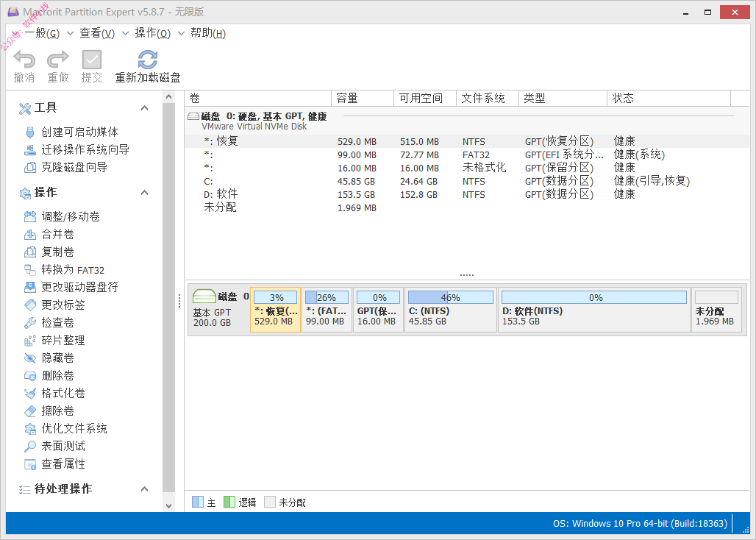The width and height of the screenshot is (756, 540).
Task: Click the 碎片整理 icon
Action: 30,341
